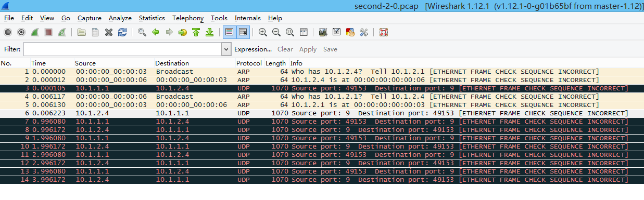Expand the filter history dropdown arrow
644x200 pixels.
[x=226, y=49]
